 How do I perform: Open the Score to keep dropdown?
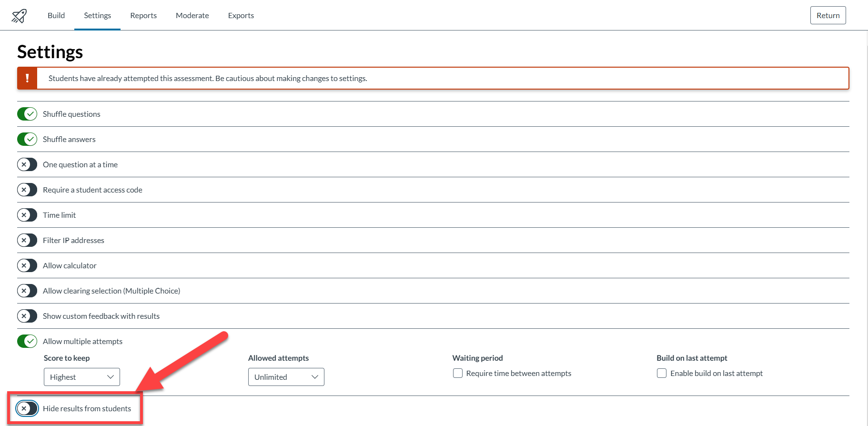coord(82,377)
